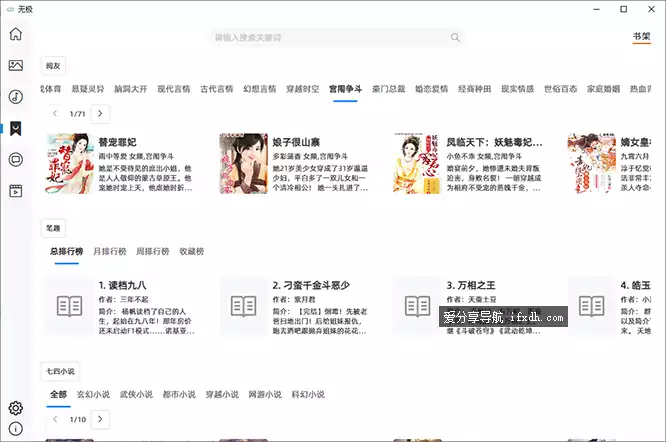Switch to 世俗百态 category tab
666x442 pixels.
point(561,89)
